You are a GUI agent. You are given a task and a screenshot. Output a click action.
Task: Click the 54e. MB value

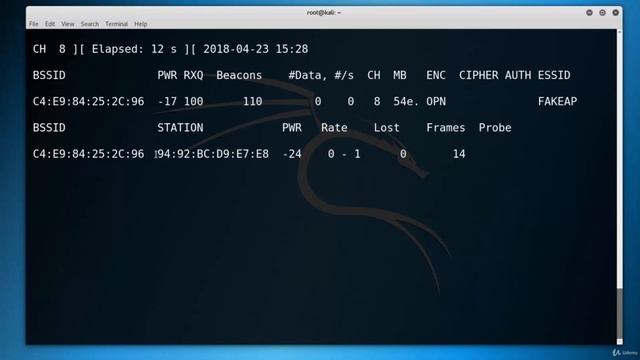point(406,102)
